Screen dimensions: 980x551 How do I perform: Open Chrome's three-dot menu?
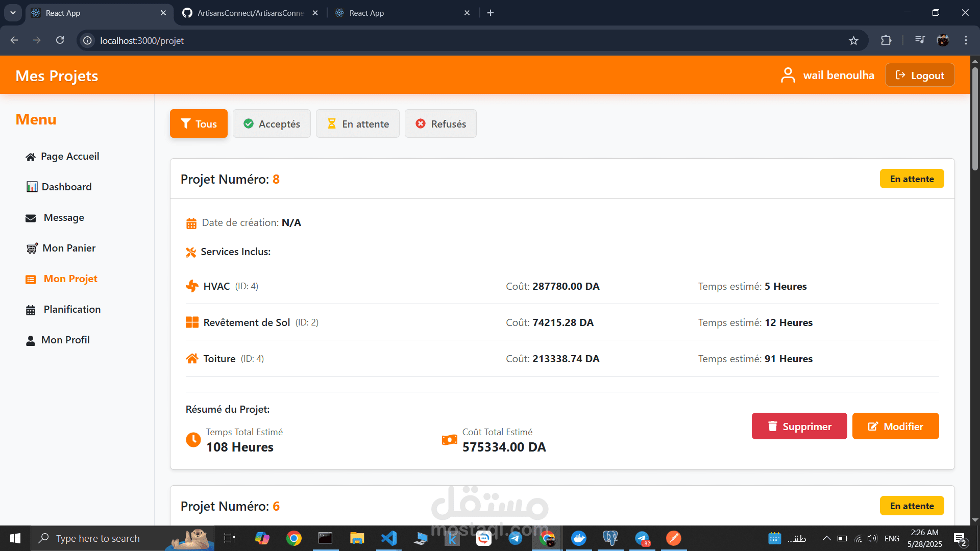(966, 40)
